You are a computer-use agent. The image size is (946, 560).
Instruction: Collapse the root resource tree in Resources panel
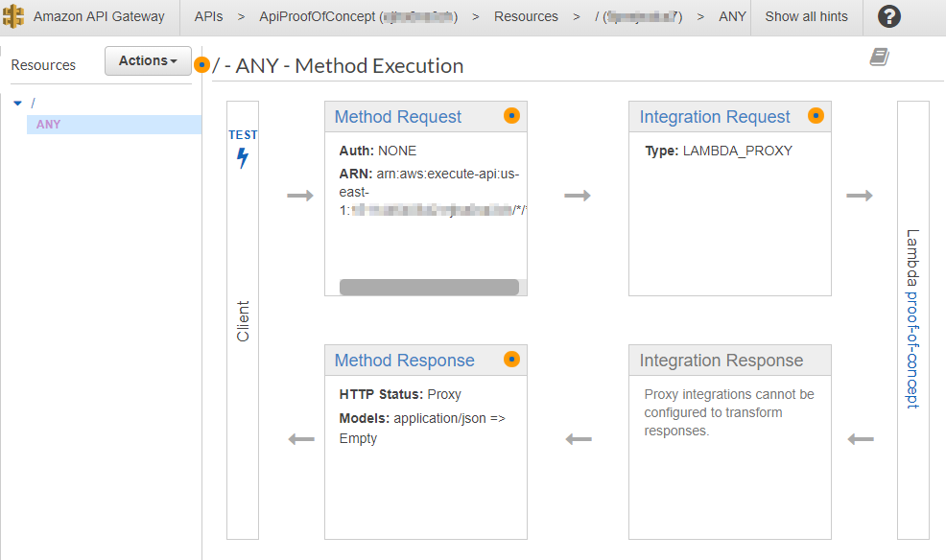coord(17,102)
